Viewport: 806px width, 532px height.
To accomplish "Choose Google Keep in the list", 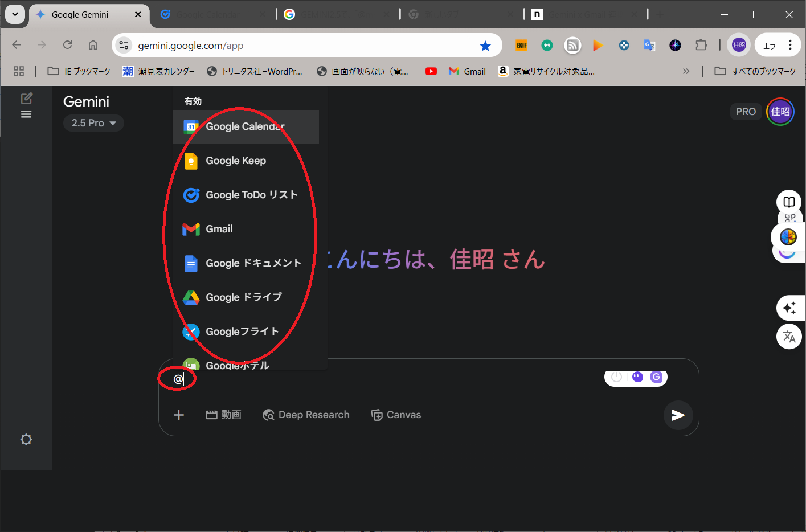I will coord(246,161).
